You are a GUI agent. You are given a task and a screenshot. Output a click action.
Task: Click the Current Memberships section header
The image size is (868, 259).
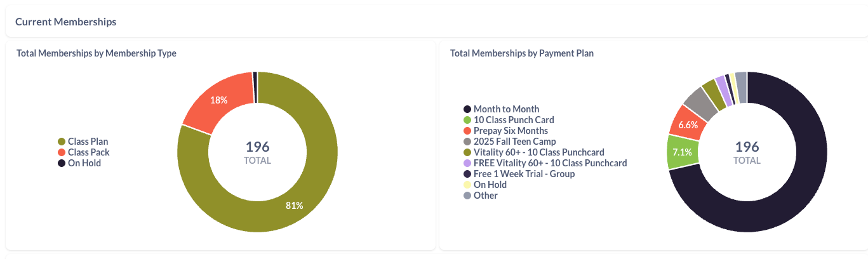66,22
